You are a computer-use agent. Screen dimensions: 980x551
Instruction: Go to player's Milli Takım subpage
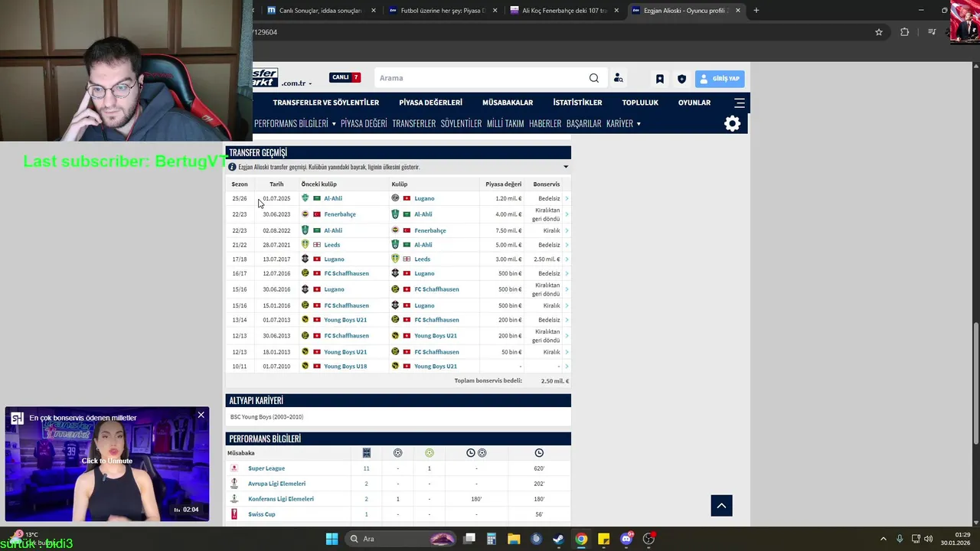(505, 124)
